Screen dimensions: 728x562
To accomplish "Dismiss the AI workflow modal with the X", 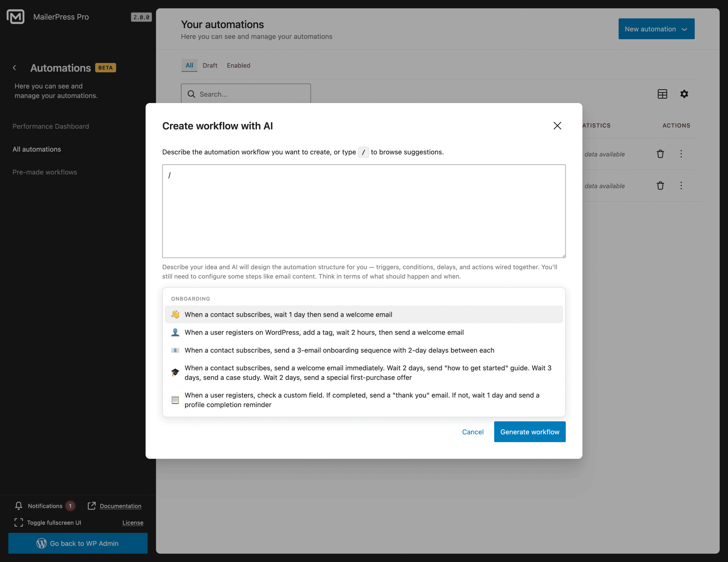I will [557, 126].
